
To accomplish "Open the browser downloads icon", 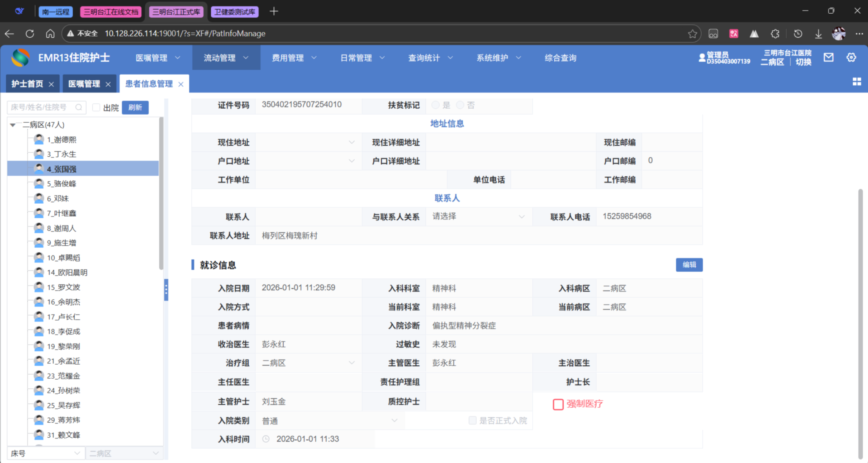I will [818, 34].
